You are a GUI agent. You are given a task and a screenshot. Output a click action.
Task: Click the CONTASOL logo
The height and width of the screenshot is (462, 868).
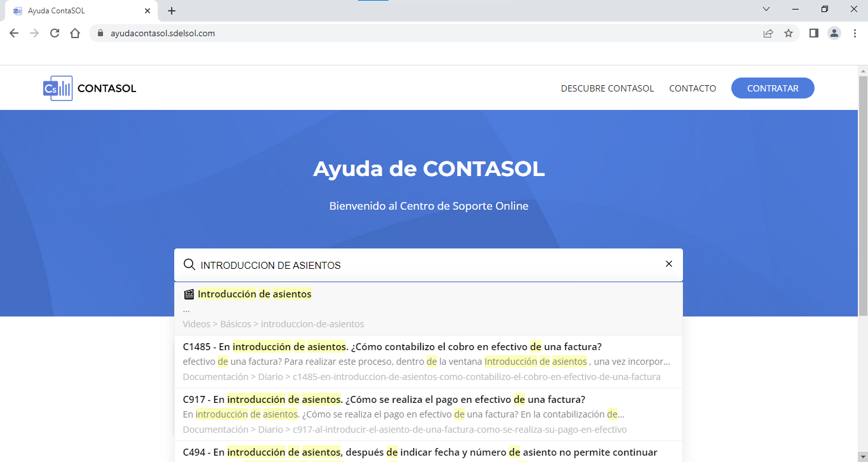(x=90, y=88)
